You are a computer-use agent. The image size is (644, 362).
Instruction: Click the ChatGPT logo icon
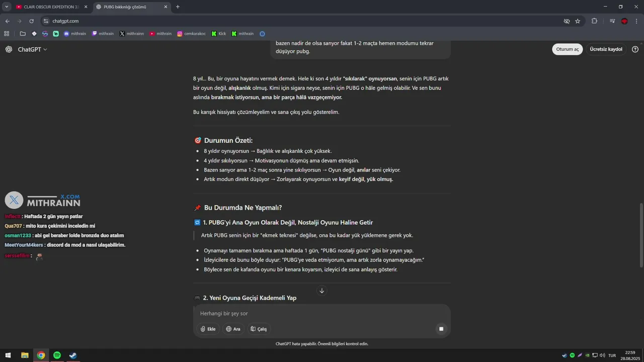tap(9, 49)
